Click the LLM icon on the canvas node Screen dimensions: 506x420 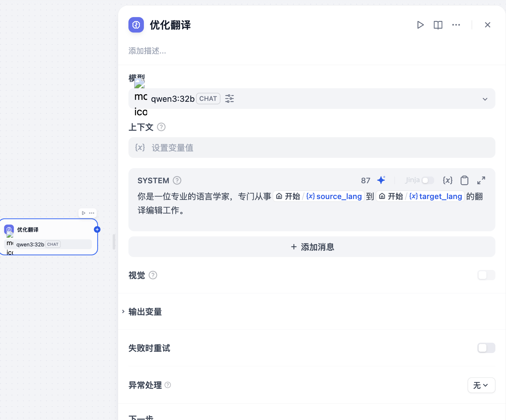pos(9,229)
